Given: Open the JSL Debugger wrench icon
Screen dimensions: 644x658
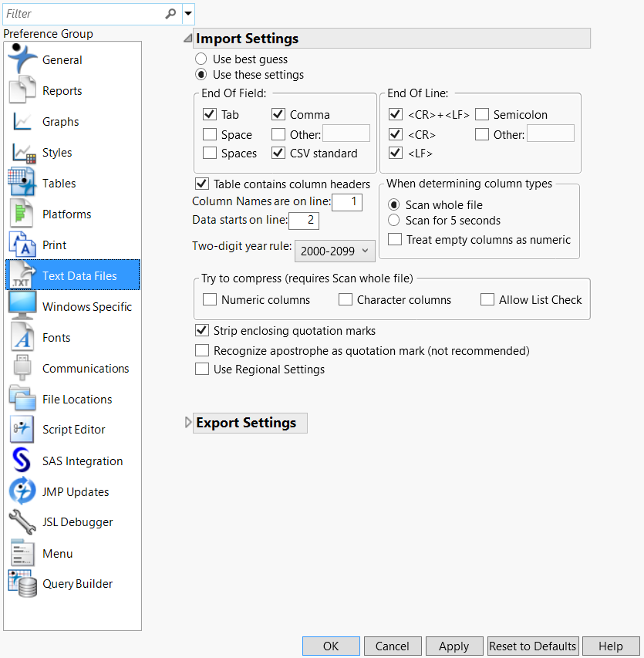Looking at the screenshot, I should (x=22, y=522).
